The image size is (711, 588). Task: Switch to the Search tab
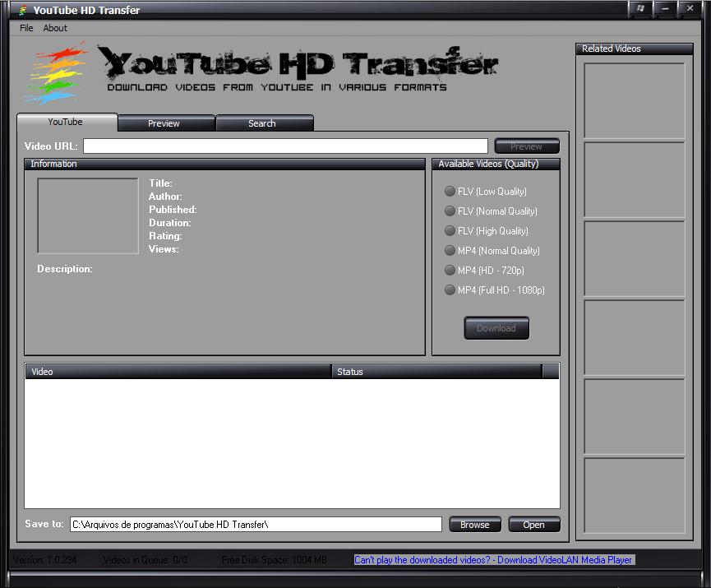pyautogui.click(x=264, y=123)
